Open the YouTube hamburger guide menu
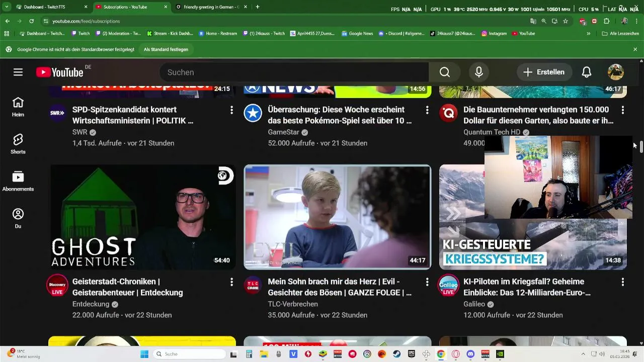 pyautogui.click(x=18, y=72)
